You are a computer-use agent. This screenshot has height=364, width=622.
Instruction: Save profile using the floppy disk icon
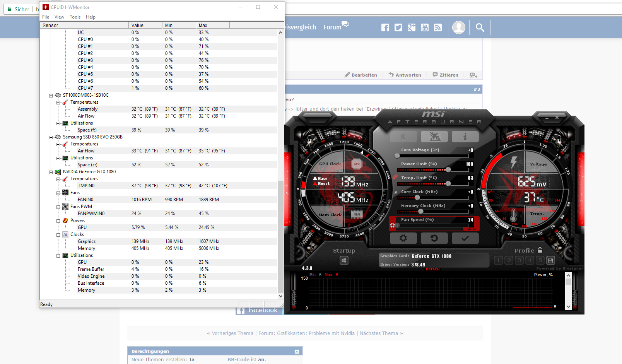coord(551,260)
